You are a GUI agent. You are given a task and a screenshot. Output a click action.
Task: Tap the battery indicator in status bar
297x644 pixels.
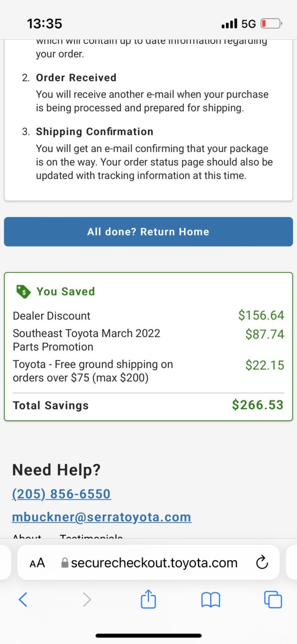[272, 24]
